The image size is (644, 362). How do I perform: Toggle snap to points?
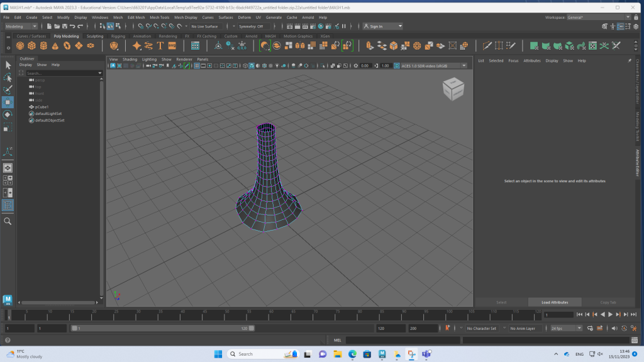coord(156,26)
